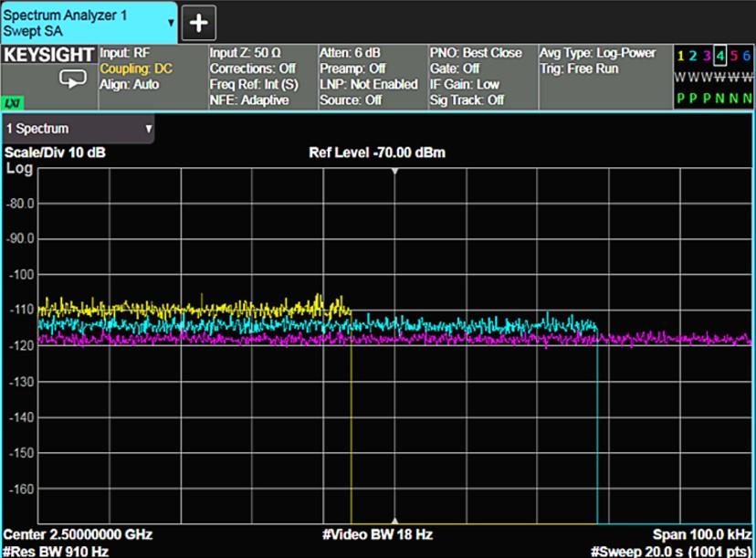Select trace 6 indicator
Viewport: 756px width, 558px height.
click(x=746, y=56)
